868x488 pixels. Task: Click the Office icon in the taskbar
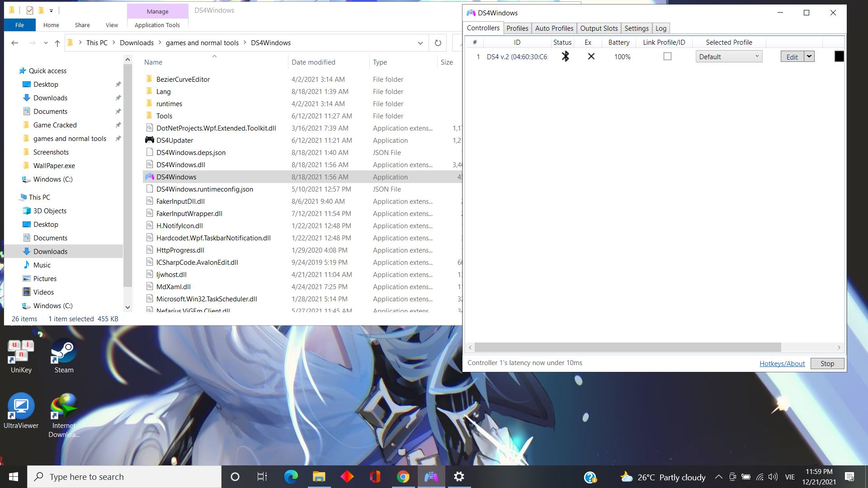click(375, 477)
